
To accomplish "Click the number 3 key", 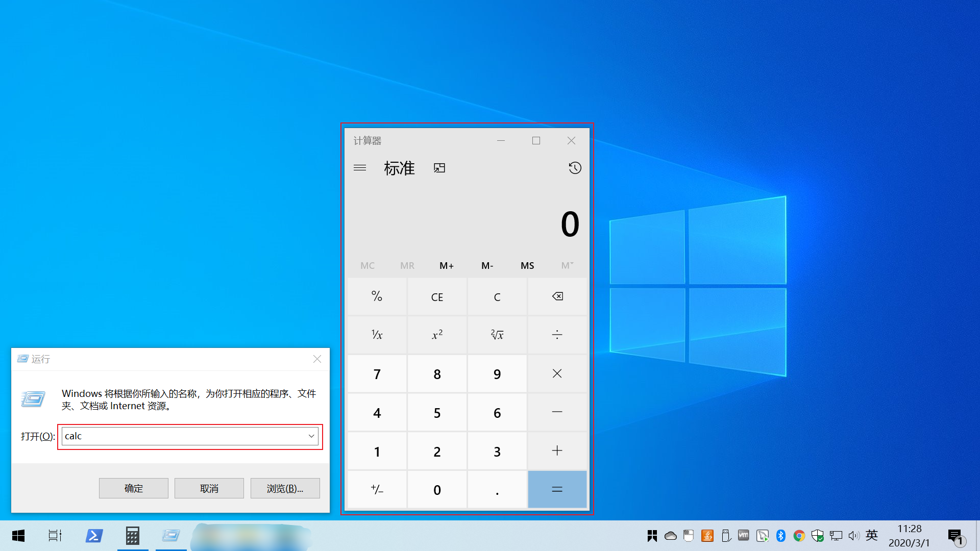I will (x=497, y=451).
